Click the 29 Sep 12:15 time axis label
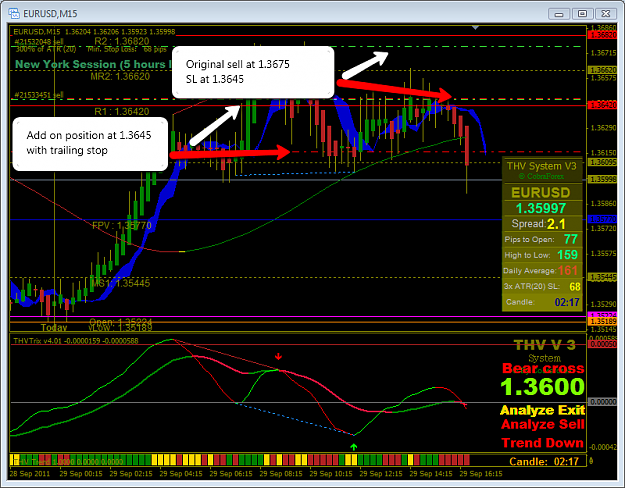 pos(381,474)
